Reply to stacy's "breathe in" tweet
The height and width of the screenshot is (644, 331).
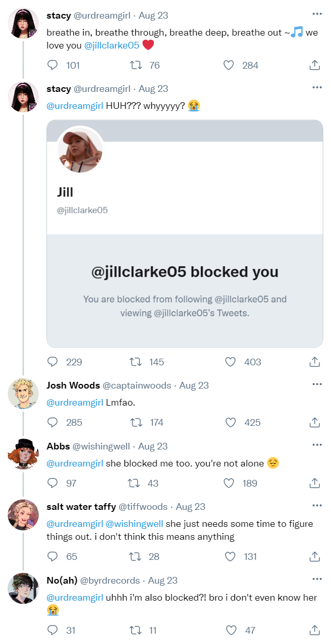[53, 66]
